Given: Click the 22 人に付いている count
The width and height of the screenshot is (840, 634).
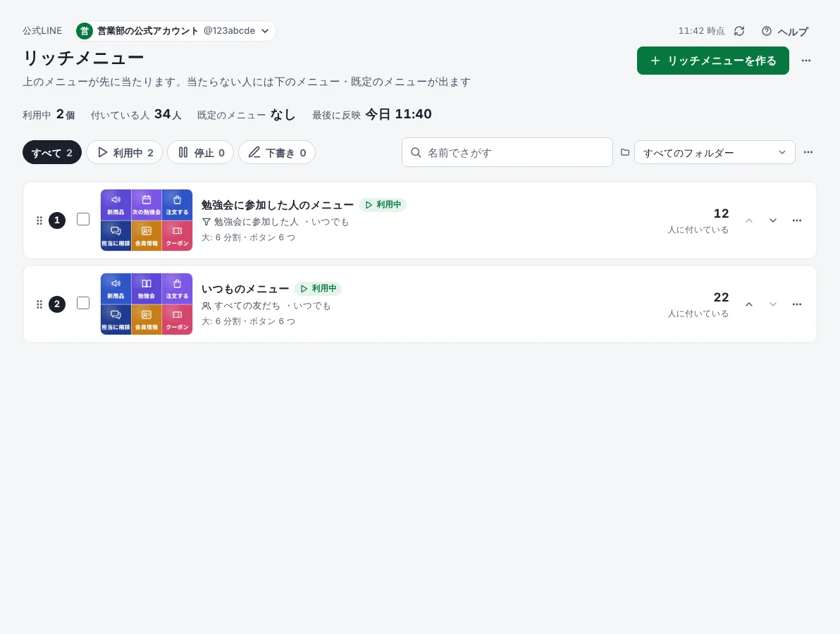Looking at the screenshot, I should (x=698, y=305).
